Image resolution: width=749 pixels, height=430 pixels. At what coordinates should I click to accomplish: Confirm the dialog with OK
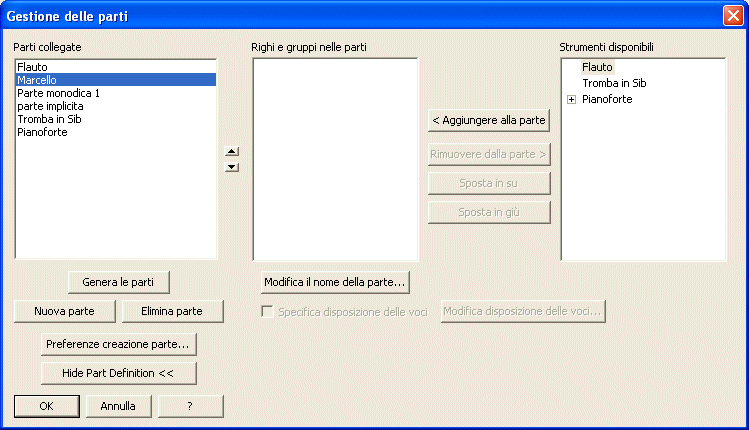point(46,406)
